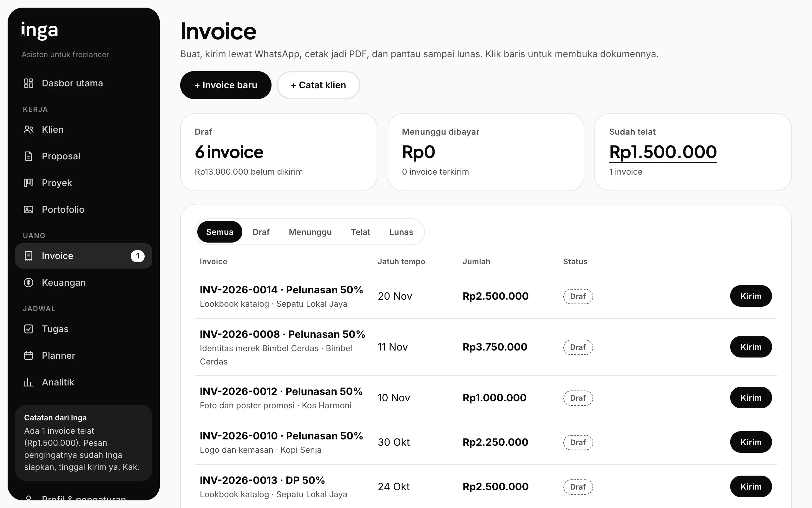
Task: Open the Planner page
Action: click(83, 356)
